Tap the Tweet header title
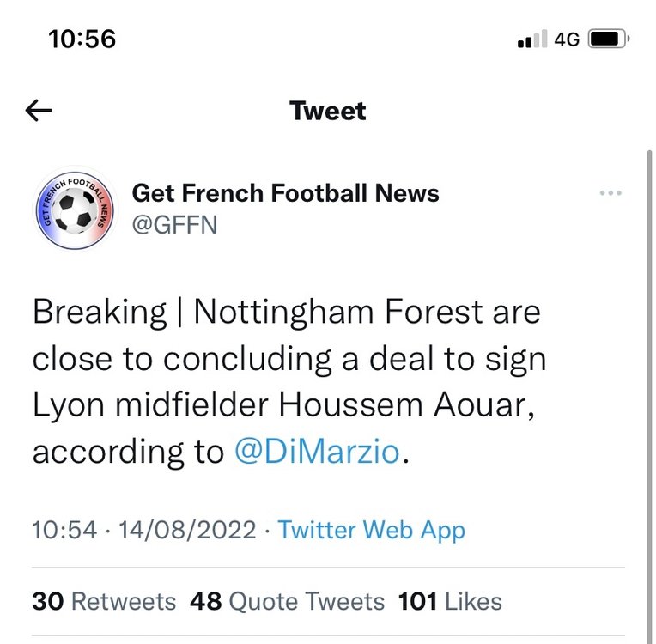The image size is (656, 644). [328, 111]
